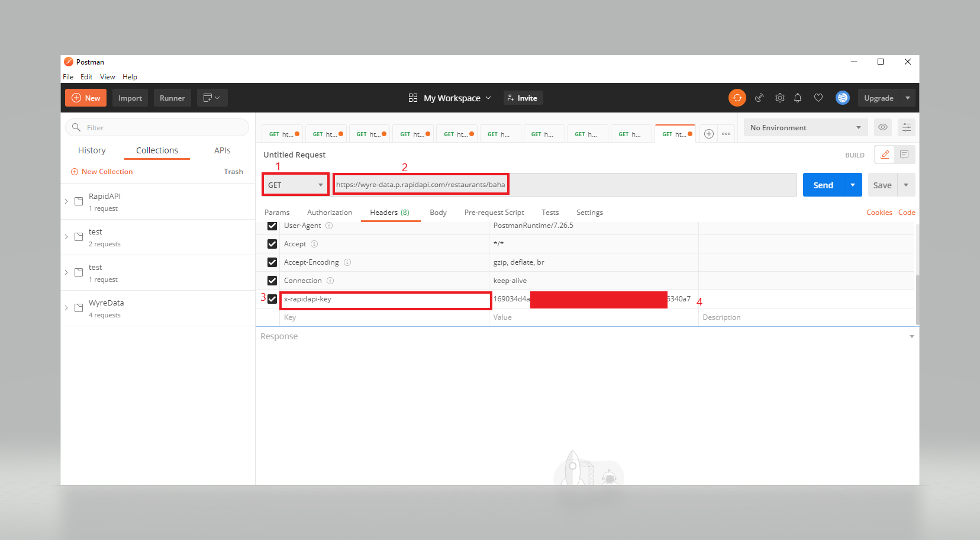Viewport: 980px width, 540px height.
Task: Click the orange sync status icon
Action: (737, 98)
